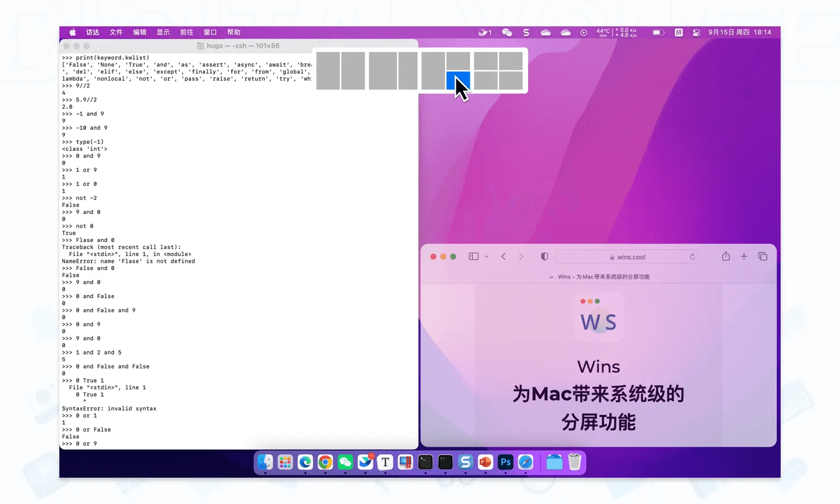Go back using Safari's back arrow
The image size is (840, 504).
(503, 256)
